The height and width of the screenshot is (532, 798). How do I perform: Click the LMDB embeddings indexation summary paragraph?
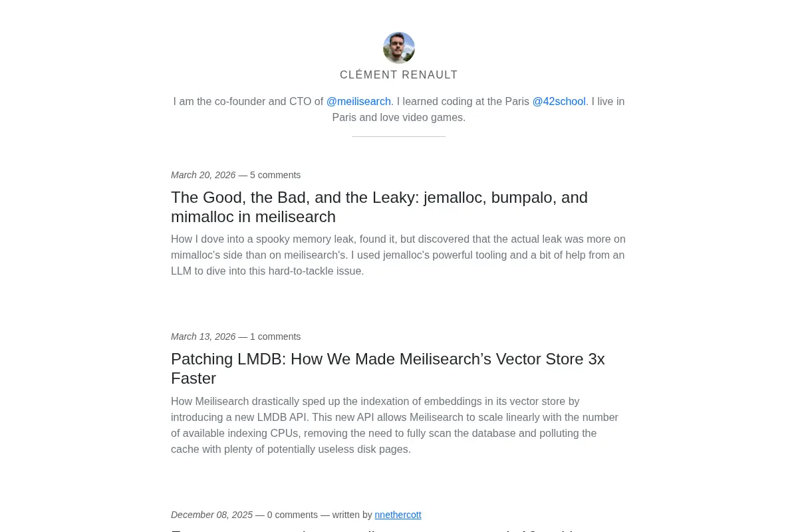point(395,426)
